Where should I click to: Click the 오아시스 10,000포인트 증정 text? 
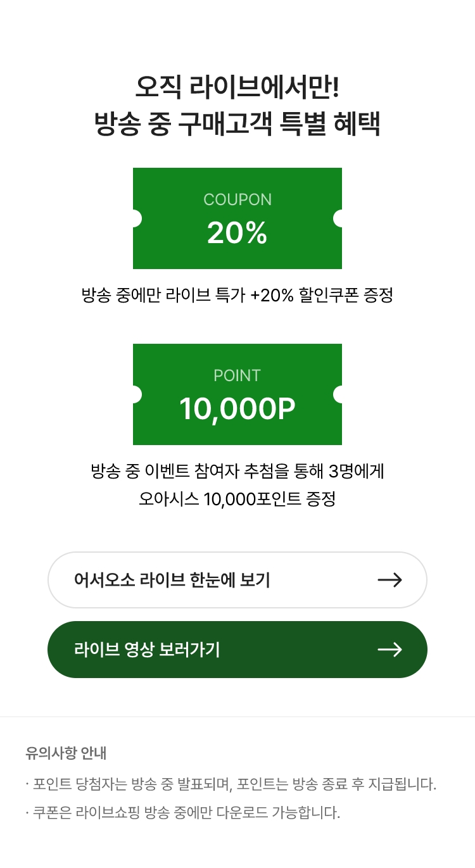point(237,499)
